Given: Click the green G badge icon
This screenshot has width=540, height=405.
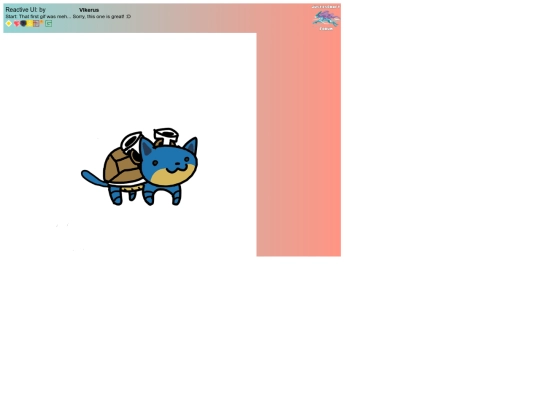Looking at the screenshot, I should pyautogui.click(x=49, y=23).
